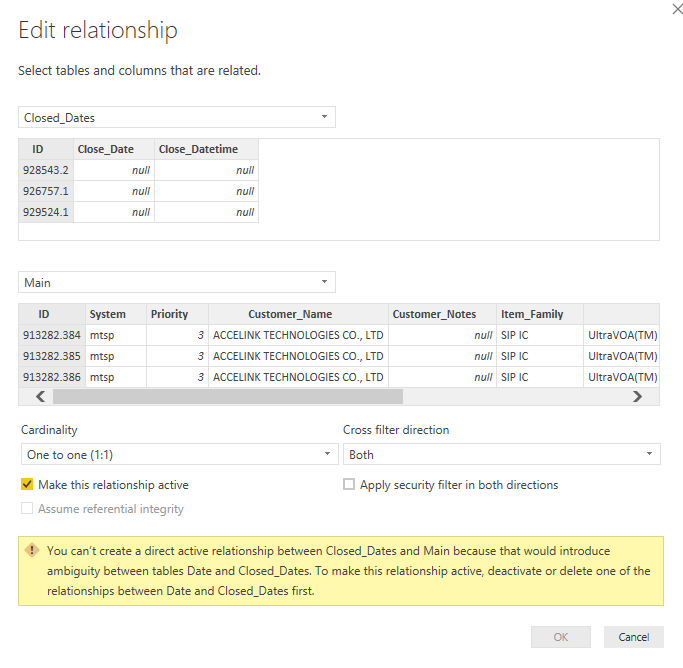Select the Close_Datetime column header

206,149
